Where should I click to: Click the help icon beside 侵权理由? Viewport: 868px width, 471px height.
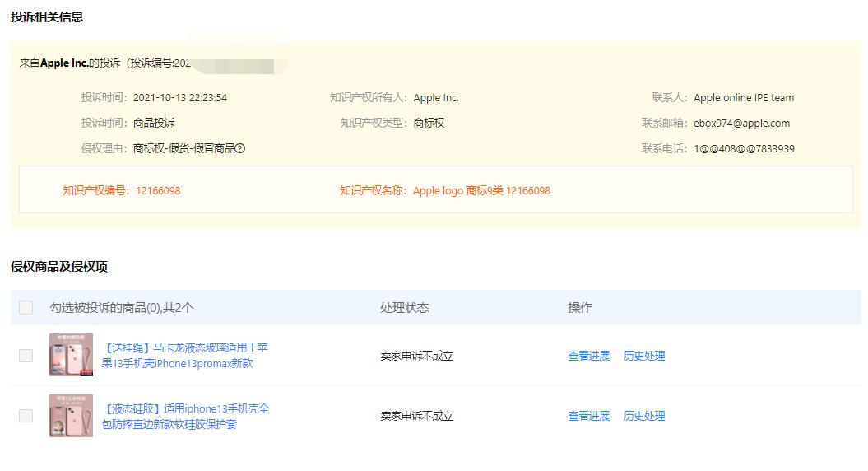click(x=240, y=149)
